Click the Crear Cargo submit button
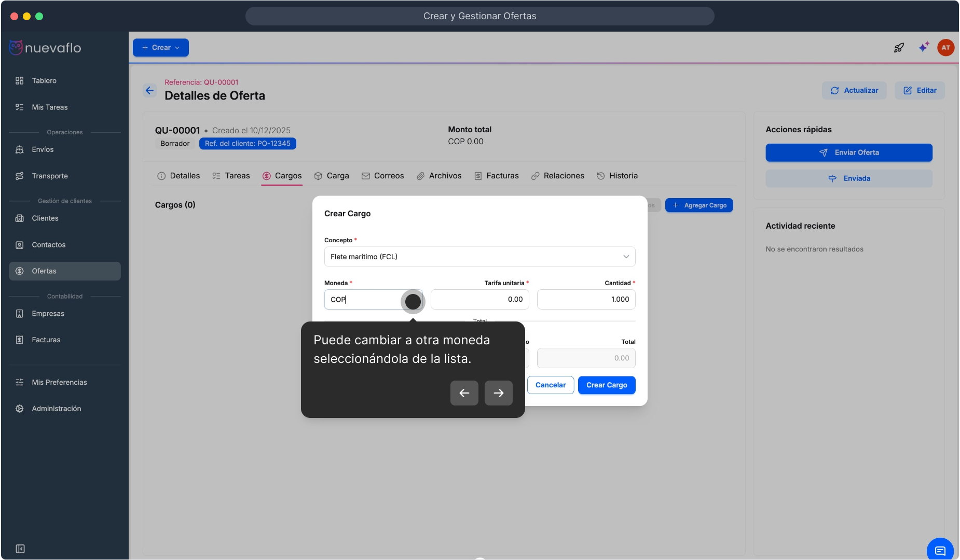 (606, 385)
